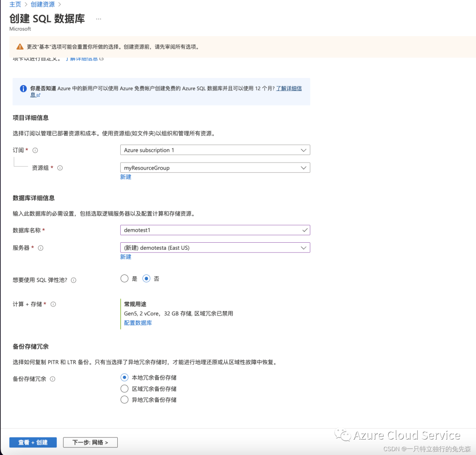This screenshot has width=476, height=455.
Task: Click 新建 link under resource group
Action: click(126, 177)
